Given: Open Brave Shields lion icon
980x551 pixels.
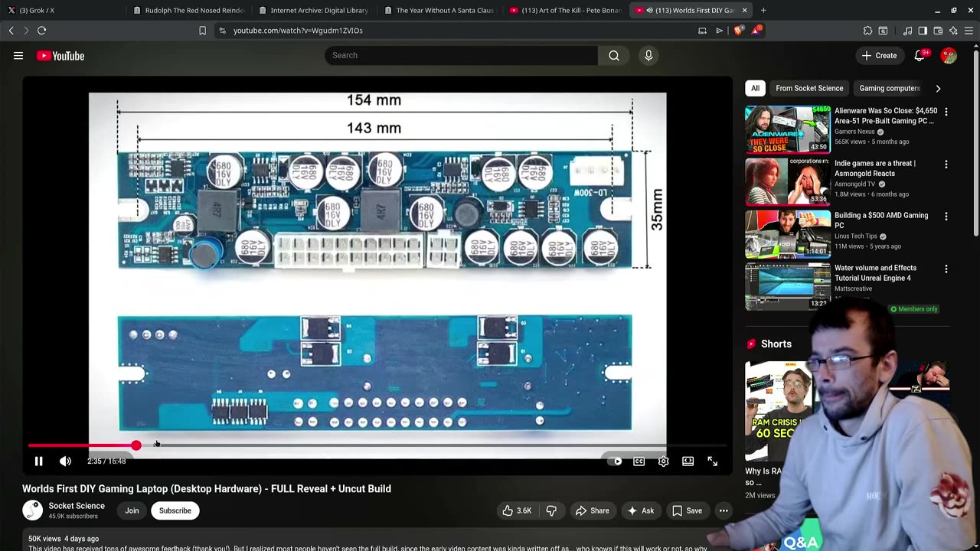Looking at the screenshot, I should 738,31.
